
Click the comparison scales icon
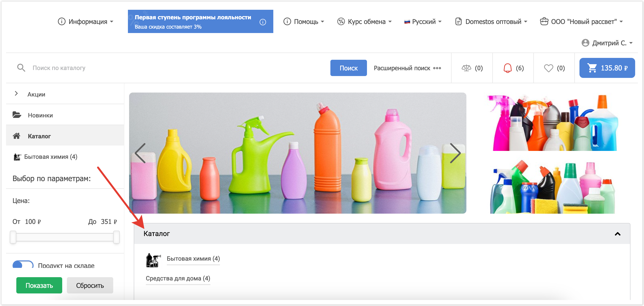point(466,68)
